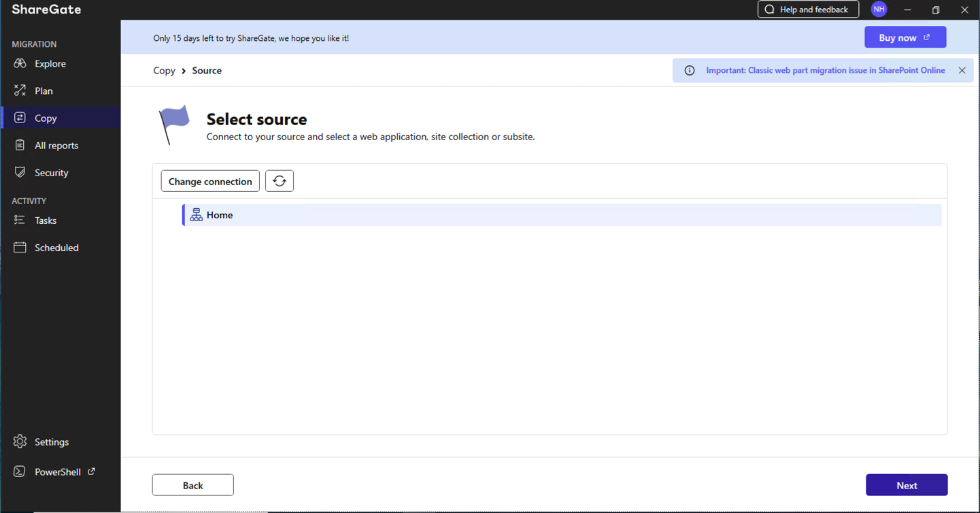Click the Back button
980x513 pixels.
click(x=193, y=485)
